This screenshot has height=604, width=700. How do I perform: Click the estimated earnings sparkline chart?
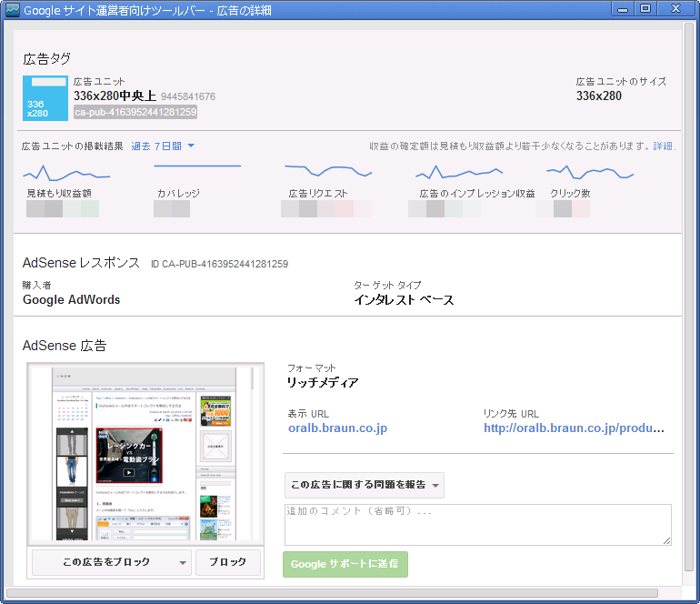click(x=66, y=171)
